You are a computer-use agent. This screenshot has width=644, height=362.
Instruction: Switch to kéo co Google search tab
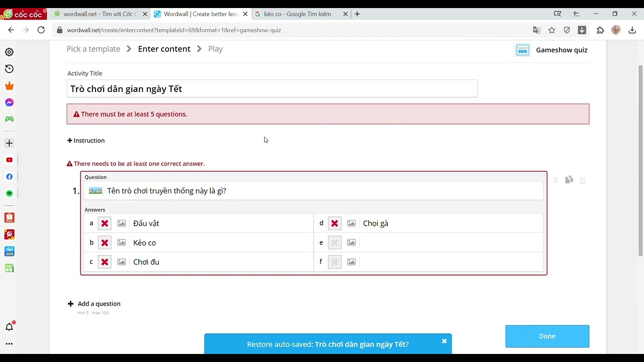tap(301, 14)
